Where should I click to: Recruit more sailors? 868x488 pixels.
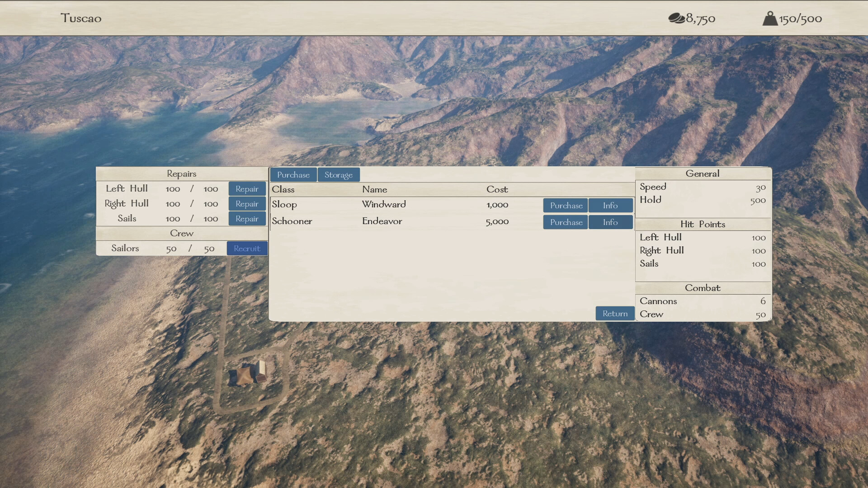pyautogui.click(x=247, y=249)
